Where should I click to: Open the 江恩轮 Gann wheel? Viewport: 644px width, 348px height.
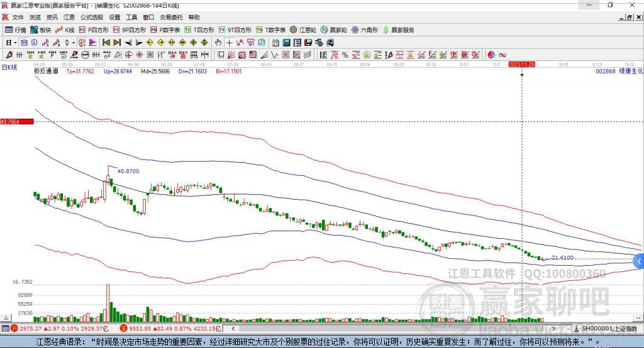click(x=303, y=30)
